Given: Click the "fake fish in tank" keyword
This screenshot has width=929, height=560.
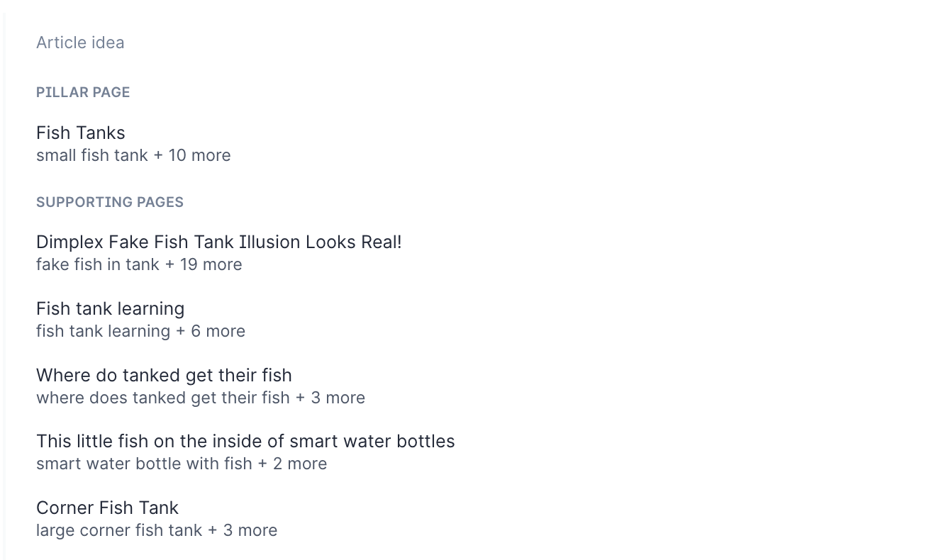Looking at the screenshot, I should [98, 264].
